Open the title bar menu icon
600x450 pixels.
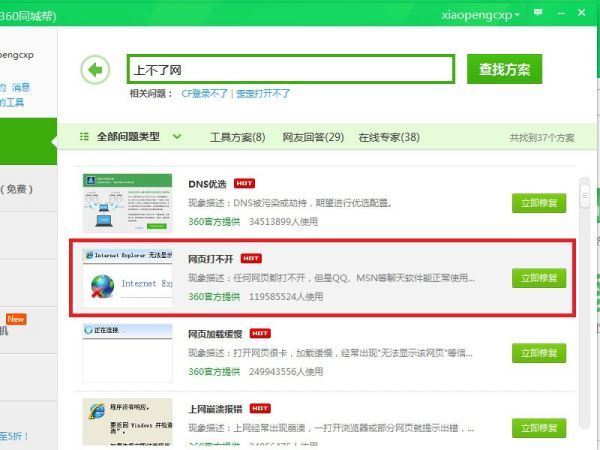(538, 14)
